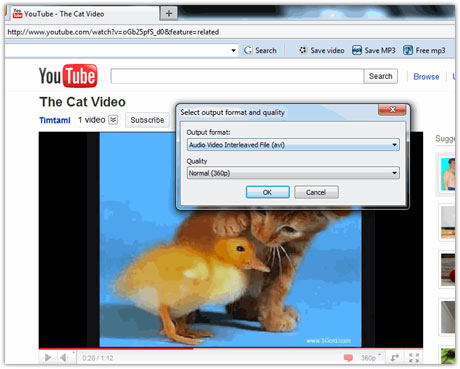Viewport: 460px width, 369px height.
Task: Open Timtaml channel link
Action: coord(55,120)
